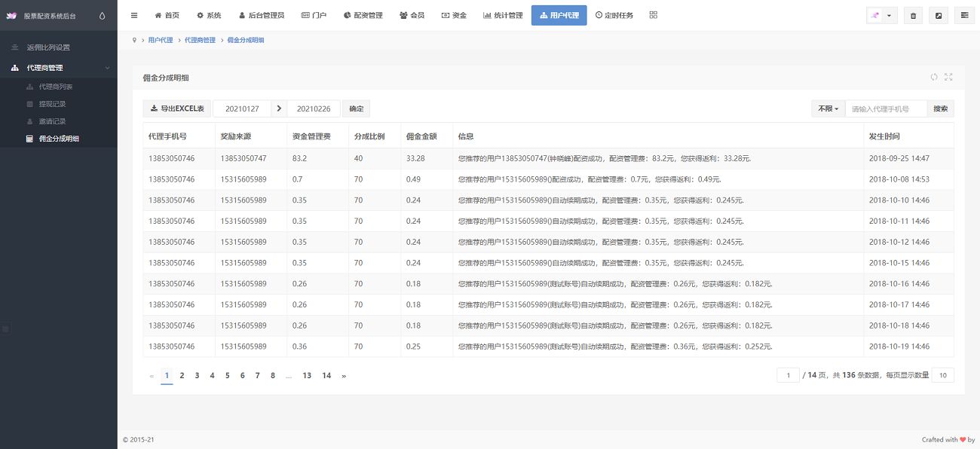Open the 会员 menu

point(412,15)
